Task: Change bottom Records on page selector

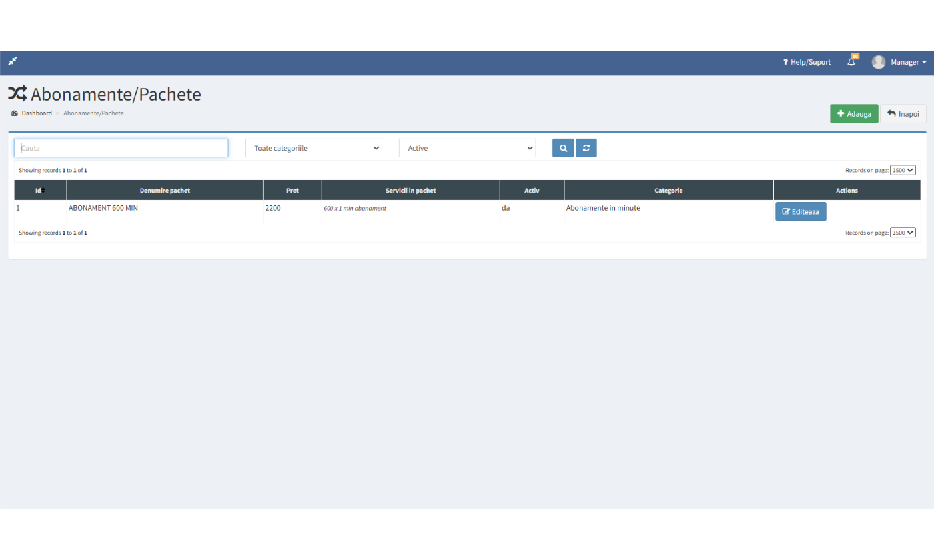Action: click(903, 233)
